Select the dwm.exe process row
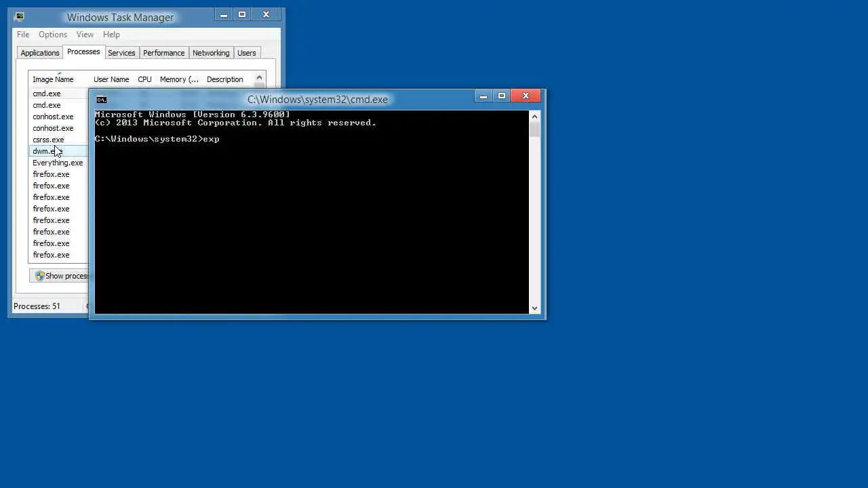868x488 pixels. tap(58, 151)
